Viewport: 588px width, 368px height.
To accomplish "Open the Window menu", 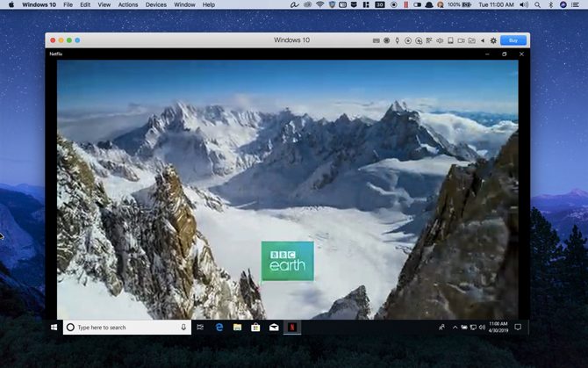I will (184, 4).
